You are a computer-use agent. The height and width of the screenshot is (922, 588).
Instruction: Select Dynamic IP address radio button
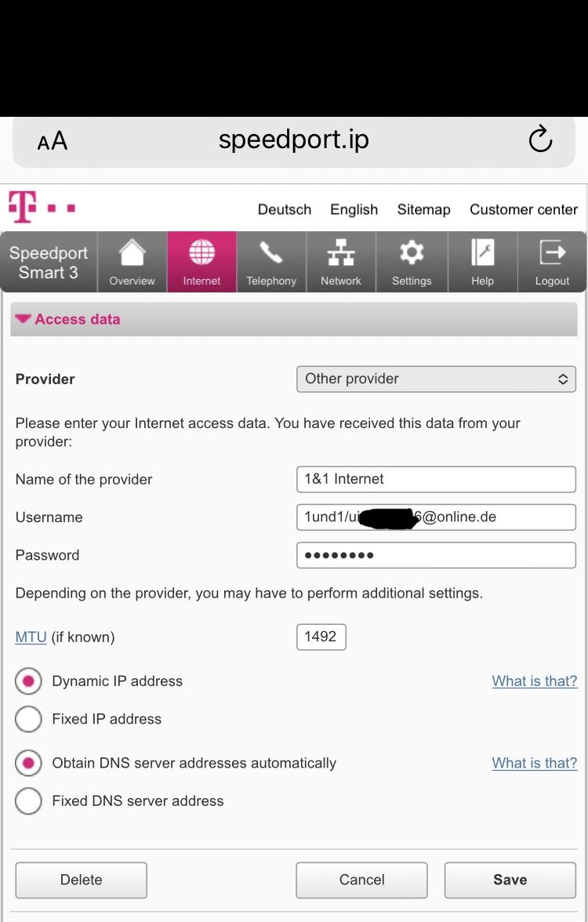pyautogui.click(x=28, y=681)
